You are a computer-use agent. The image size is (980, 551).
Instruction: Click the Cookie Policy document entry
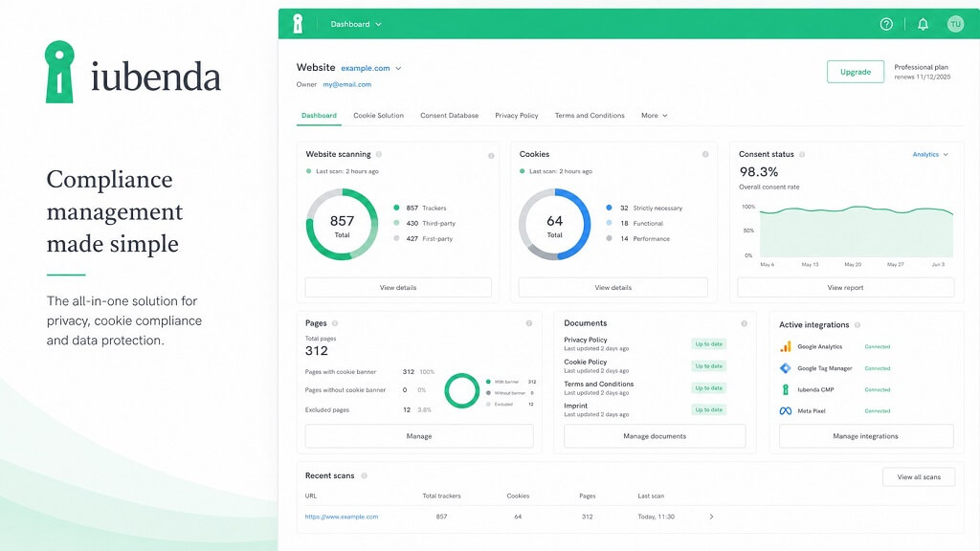(596, 366)
